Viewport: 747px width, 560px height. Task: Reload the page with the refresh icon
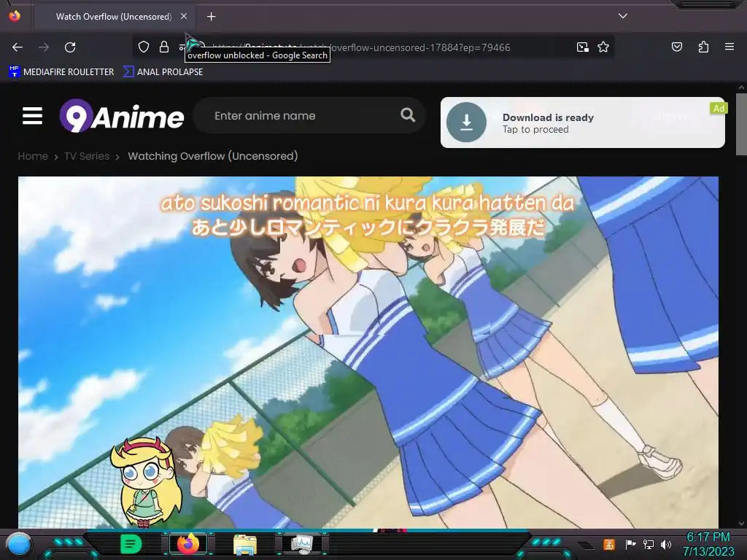[x=70, y=47]
